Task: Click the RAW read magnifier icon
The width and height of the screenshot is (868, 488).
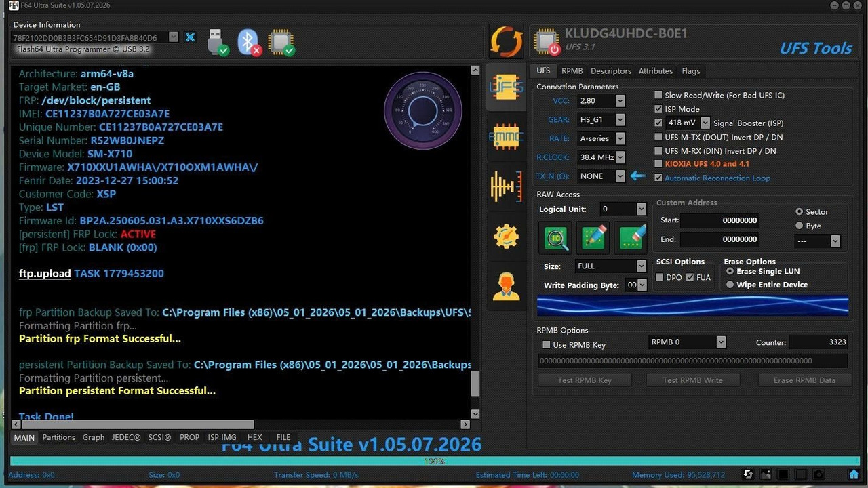Action: (557, 238)
